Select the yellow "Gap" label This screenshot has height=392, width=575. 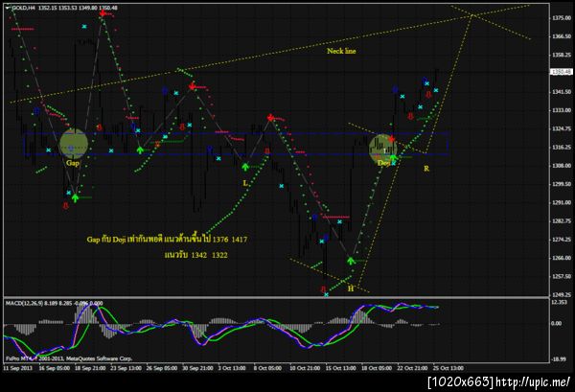(73, 163)
